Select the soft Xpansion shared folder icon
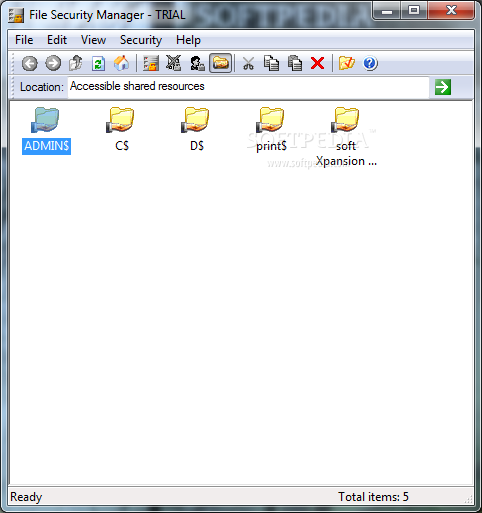Viewport: 482px width, 513px height. [x=345, y=120]
